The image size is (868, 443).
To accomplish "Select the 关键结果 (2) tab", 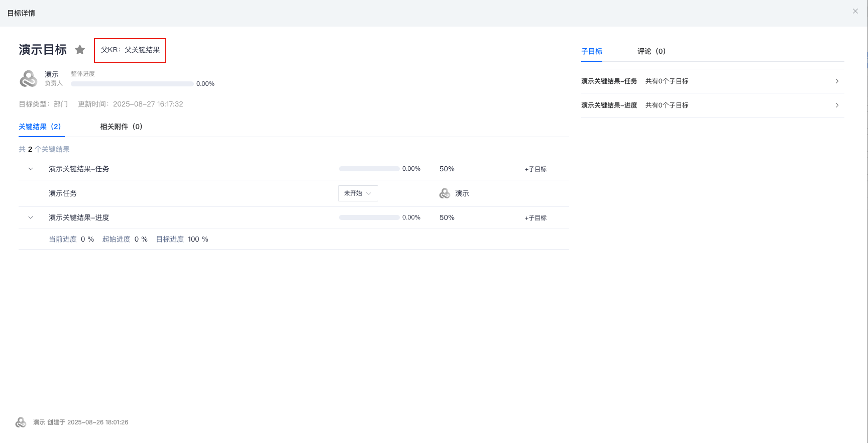I will [x=40, y=127].
